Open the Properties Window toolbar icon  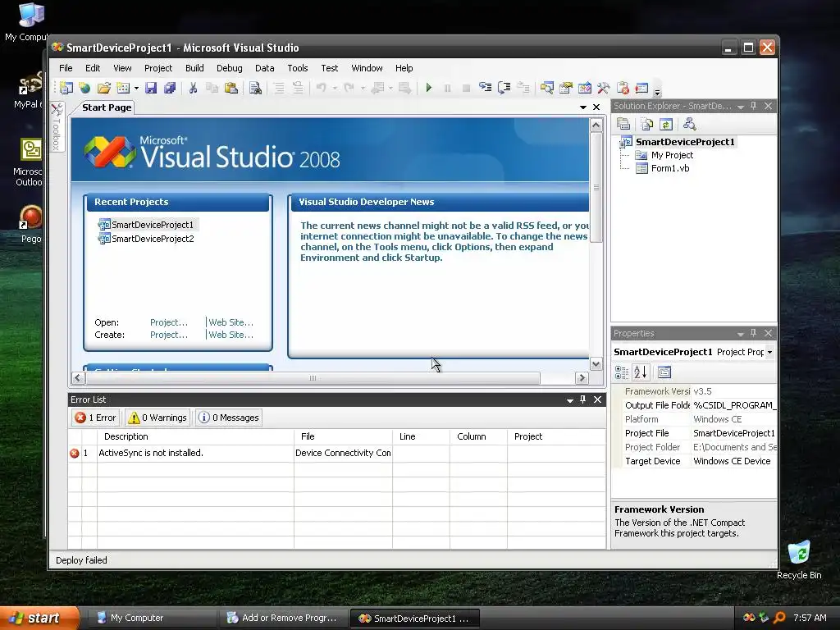tap(566, 88)
